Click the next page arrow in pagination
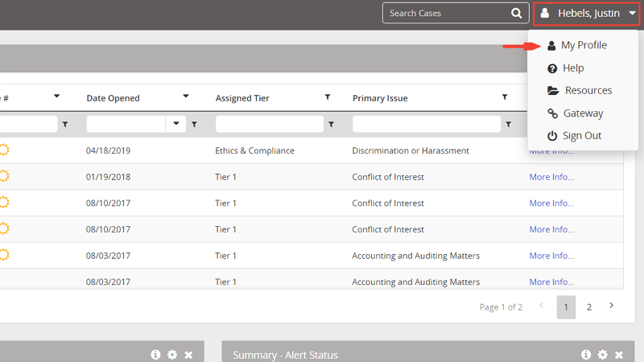 612,306
